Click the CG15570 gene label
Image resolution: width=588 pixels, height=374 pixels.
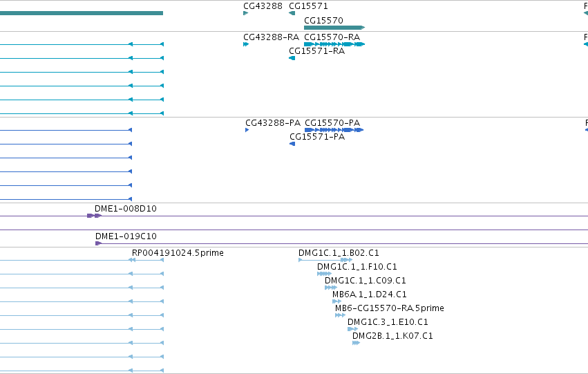coord(323,20)
